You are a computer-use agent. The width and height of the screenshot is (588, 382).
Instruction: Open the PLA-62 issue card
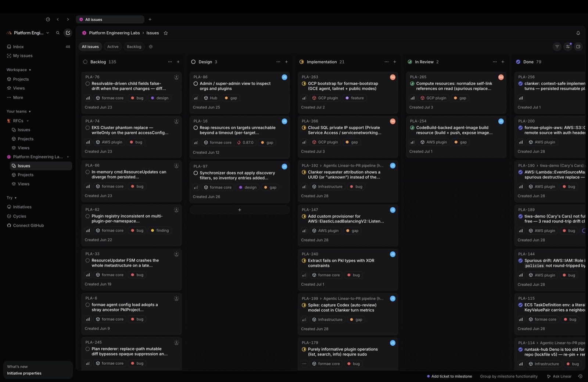point(132,225)
